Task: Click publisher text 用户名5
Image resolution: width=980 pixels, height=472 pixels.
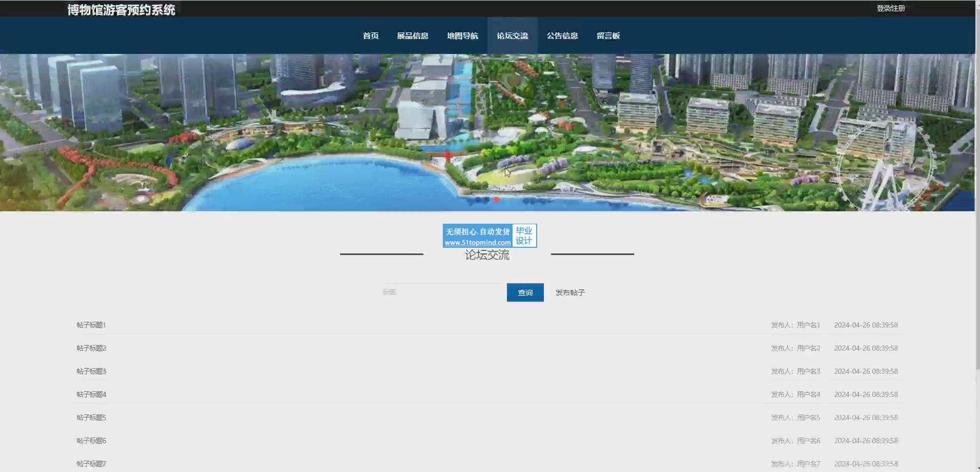Action: (809, 417)
